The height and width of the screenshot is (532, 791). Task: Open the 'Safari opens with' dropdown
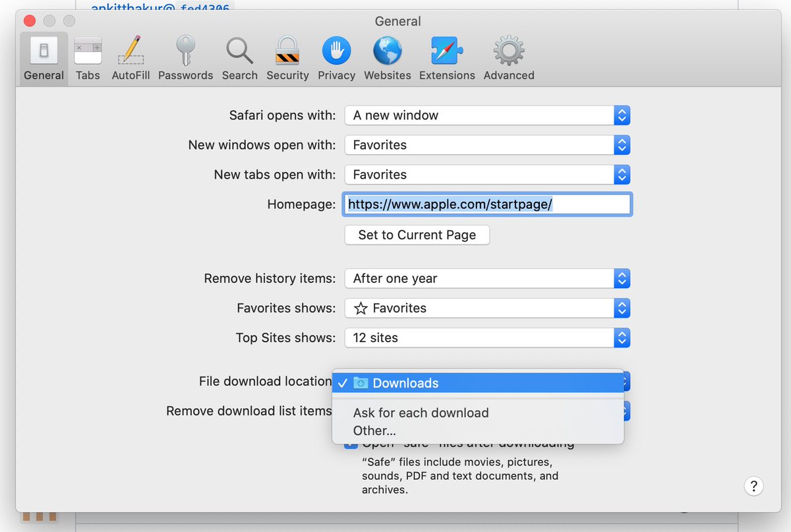click(x=488, y=115)
